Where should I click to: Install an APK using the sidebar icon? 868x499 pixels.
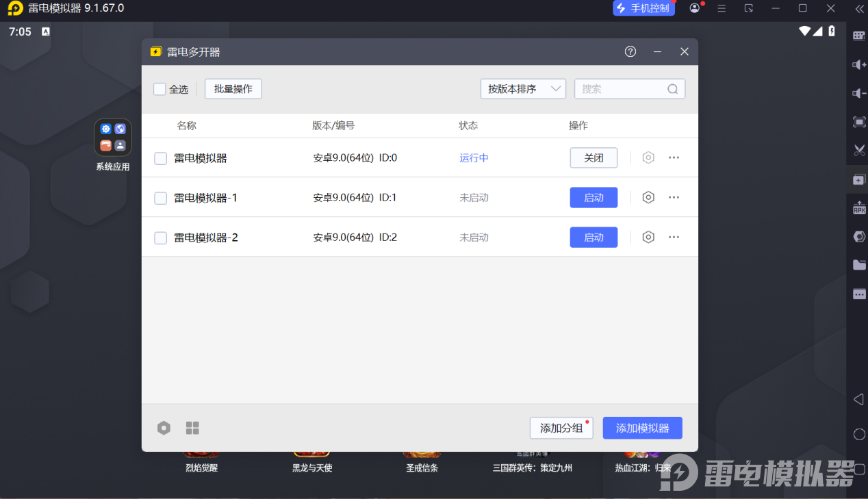pyautogui.click(x=858, y=207)
